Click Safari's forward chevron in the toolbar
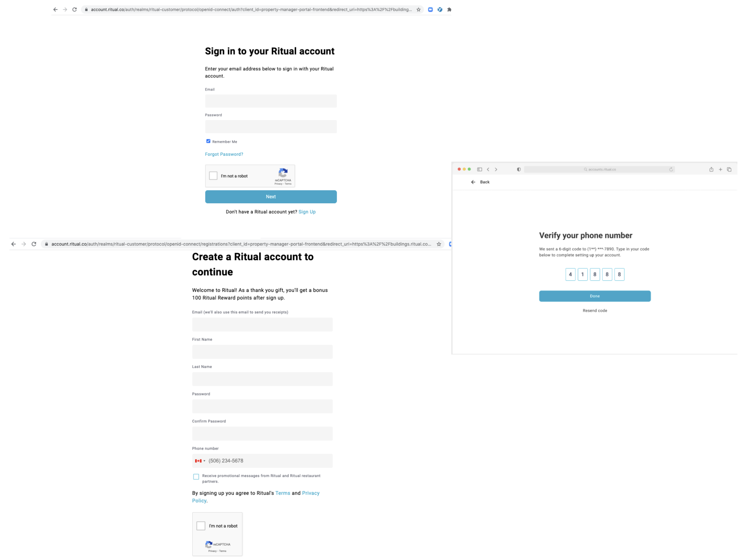 coord(496,170)
